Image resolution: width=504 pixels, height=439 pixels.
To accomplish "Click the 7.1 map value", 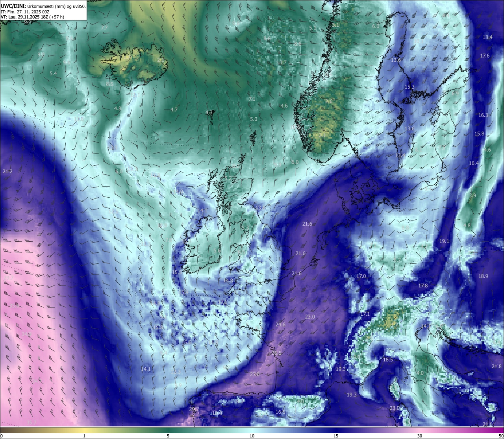I will pyautogui.click(x=252, y=99).
